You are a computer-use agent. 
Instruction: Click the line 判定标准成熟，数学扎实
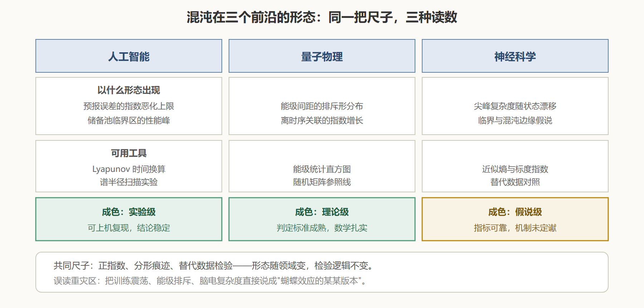(322, 228)
